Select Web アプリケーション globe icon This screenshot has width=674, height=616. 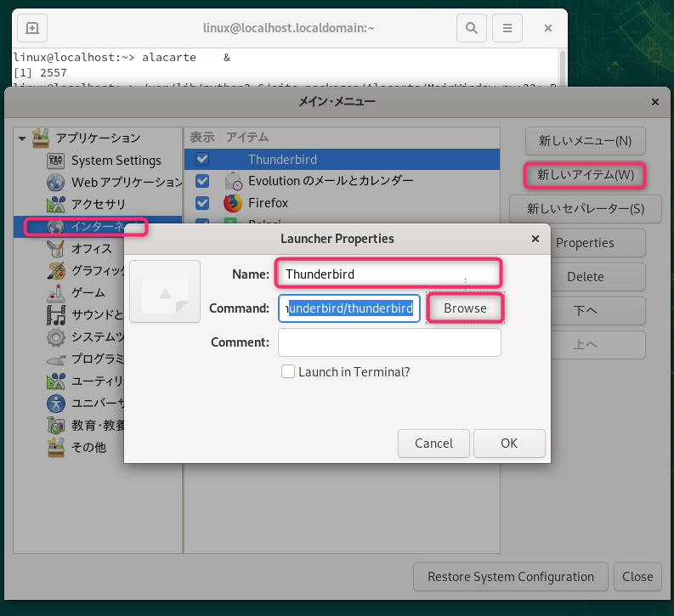[56, 183]
